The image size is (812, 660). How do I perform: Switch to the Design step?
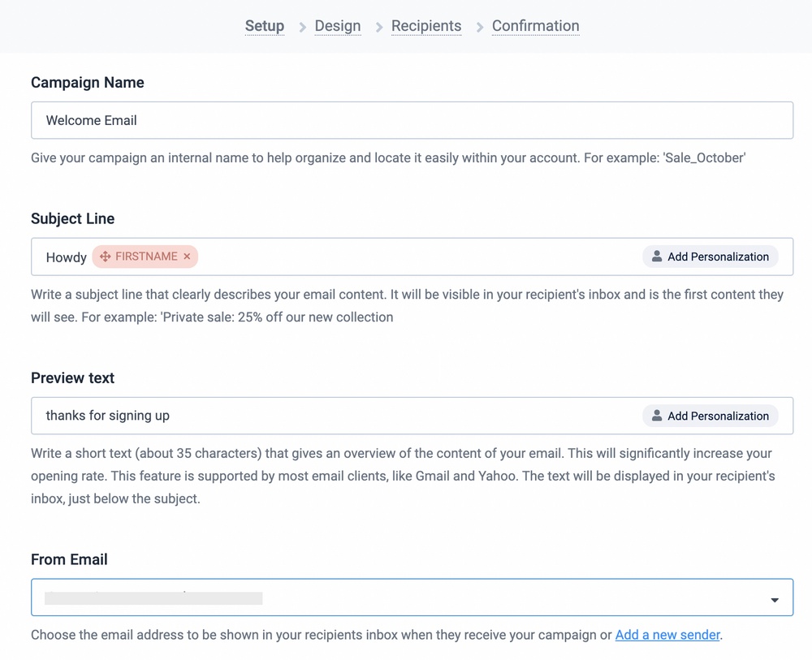[338, 26]
